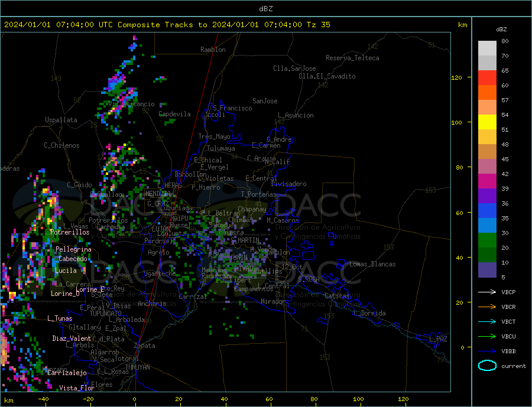This screenshot has width=532, height=407.
Task: Click the Uspallata place label
Action: tap(61, 120)
